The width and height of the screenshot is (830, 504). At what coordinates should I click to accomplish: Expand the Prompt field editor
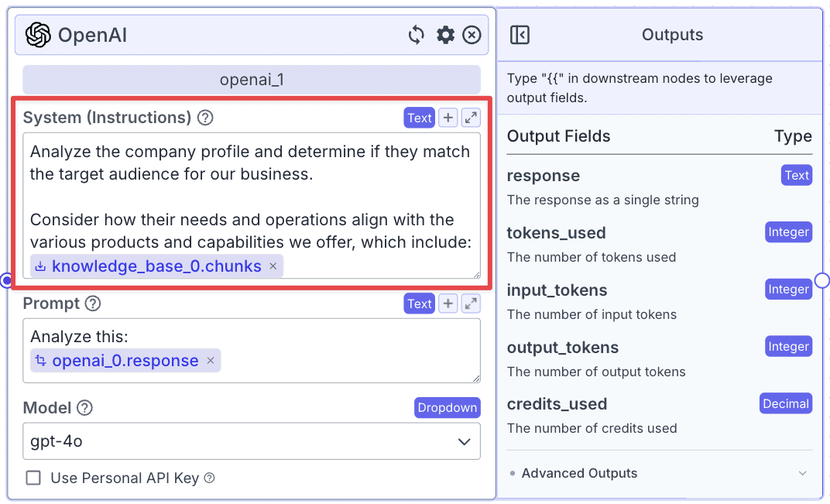point(471,303)
